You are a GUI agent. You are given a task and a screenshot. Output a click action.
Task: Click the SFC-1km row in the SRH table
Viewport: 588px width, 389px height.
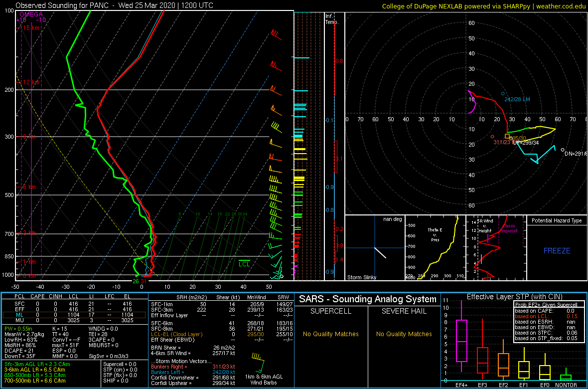221,304
